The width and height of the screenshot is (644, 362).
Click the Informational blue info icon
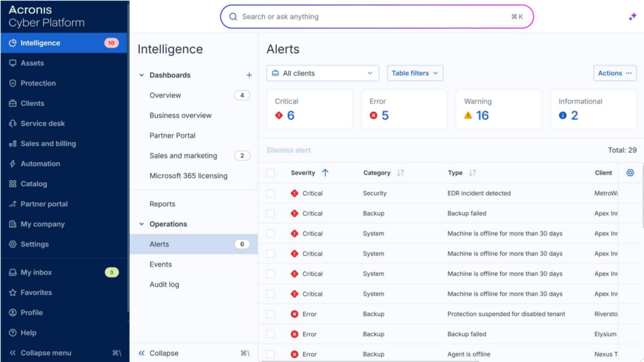point(563,116)
